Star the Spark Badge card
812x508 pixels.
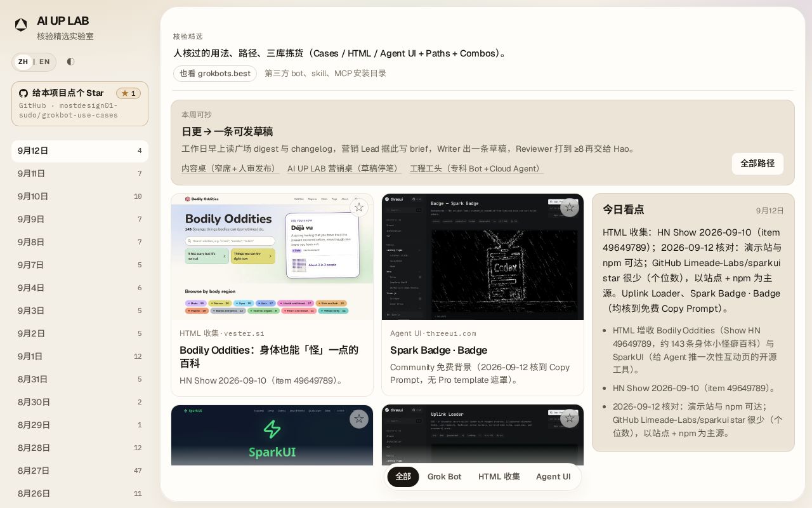(x=570, y=208)
